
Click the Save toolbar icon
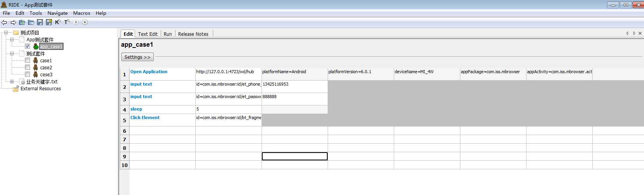point(40,23)
